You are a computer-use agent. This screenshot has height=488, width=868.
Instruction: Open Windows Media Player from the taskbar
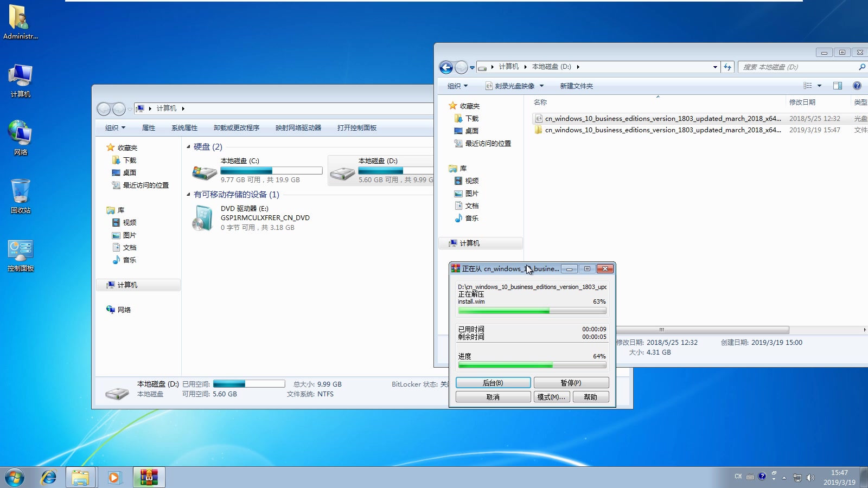[x=114, y=477]
